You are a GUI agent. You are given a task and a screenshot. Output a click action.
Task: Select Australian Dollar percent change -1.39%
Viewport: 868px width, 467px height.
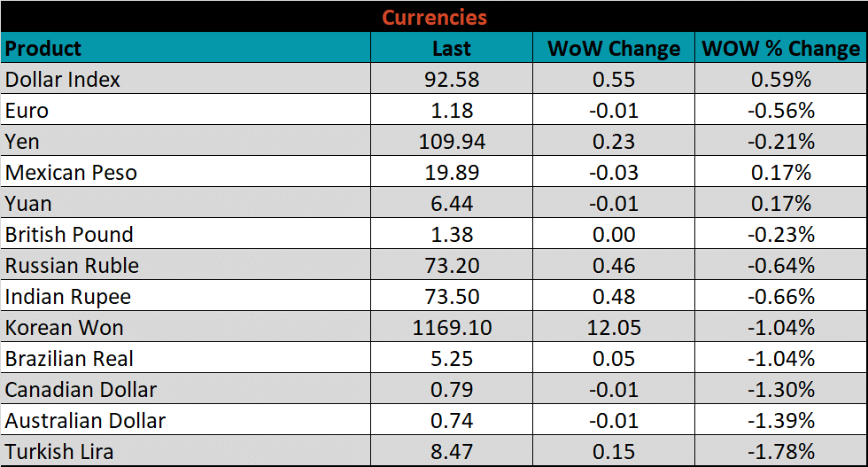point(780,421)
